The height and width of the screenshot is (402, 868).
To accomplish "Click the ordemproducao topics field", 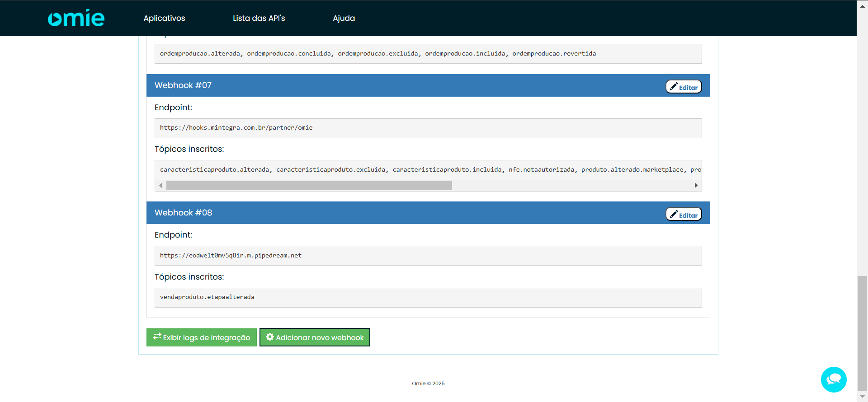I will 428,54.
